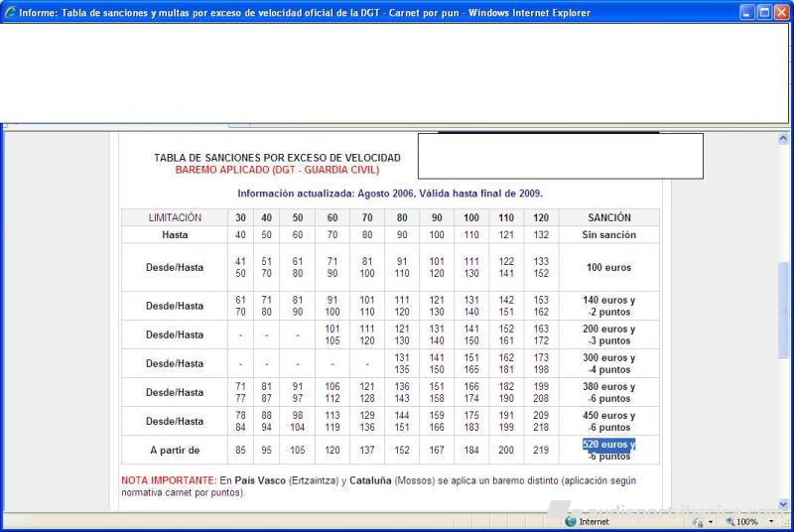Click the '300 euros y -4 puntos' cell

[x=609, y=363]
